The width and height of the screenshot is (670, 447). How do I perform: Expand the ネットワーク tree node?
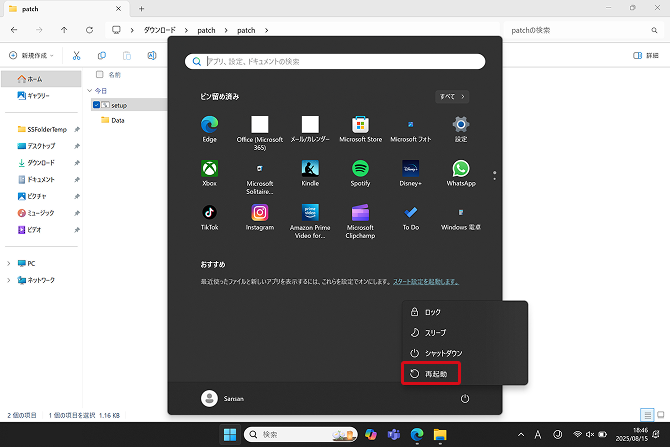[x=9, y=280]
